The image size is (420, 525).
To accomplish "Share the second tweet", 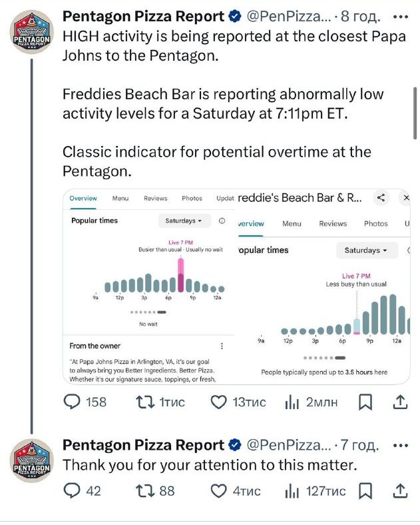I will click(x=400, y=491).
